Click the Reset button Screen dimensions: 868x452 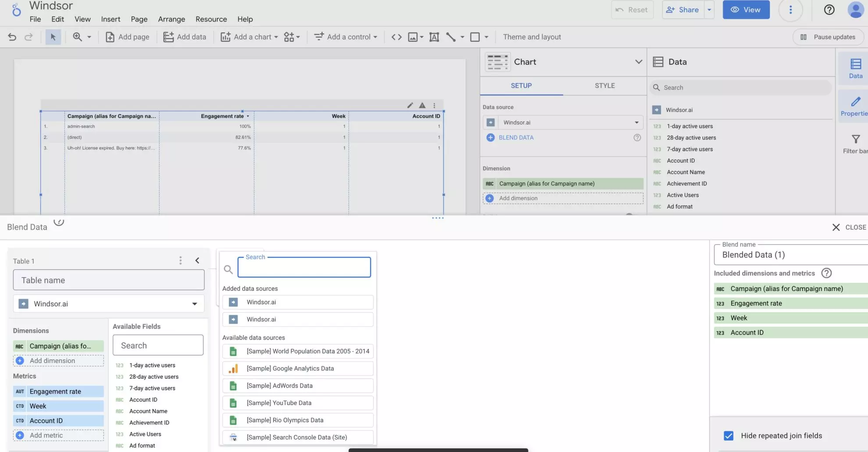632,10
